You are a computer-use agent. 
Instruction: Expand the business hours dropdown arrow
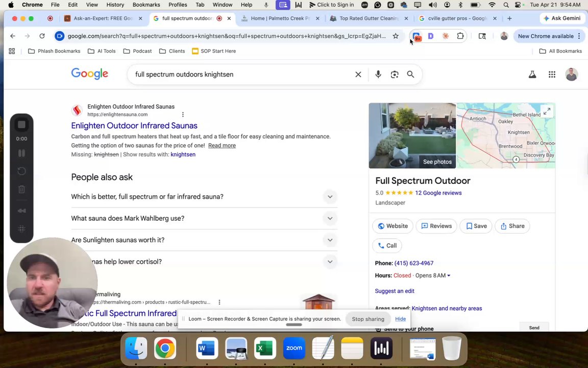point(449,275)
